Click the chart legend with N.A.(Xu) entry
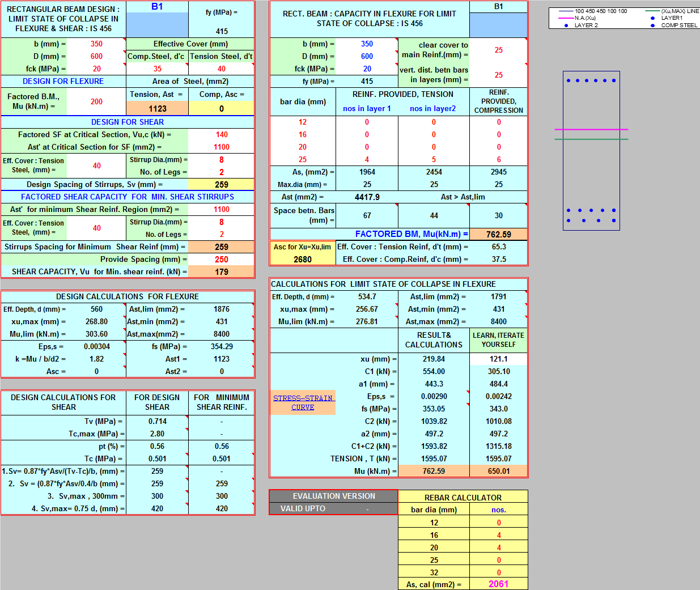700x590 pixels. (623, 18)
